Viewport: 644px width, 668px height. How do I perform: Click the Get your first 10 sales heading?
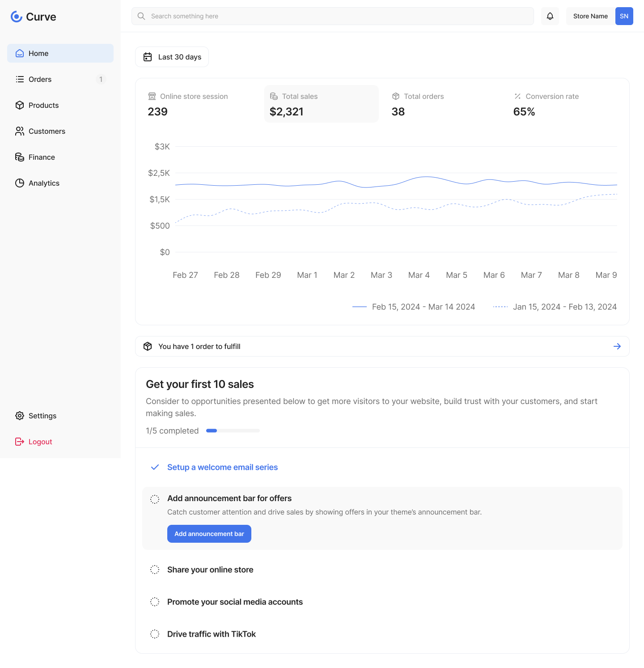coord(200,384)
